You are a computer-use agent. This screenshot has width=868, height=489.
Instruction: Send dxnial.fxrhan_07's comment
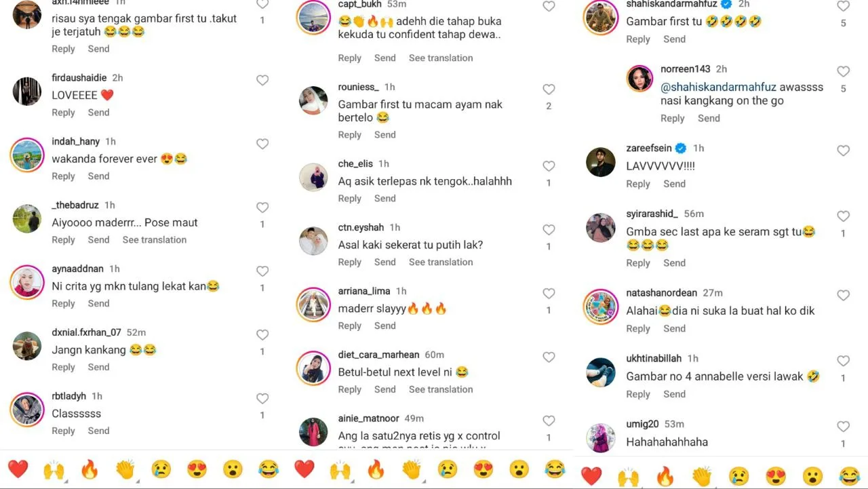(x=98, y=368)
